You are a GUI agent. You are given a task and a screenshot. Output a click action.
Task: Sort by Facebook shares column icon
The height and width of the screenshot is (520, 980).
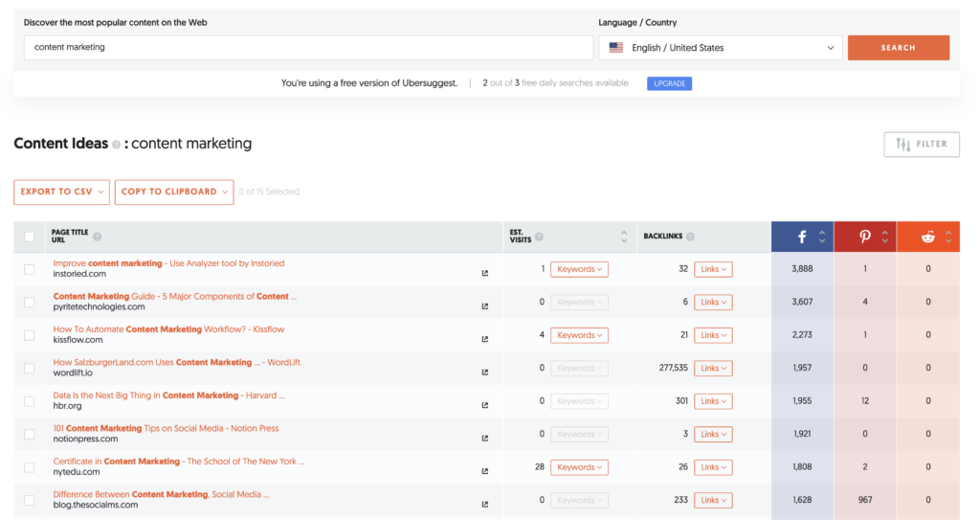822,237
